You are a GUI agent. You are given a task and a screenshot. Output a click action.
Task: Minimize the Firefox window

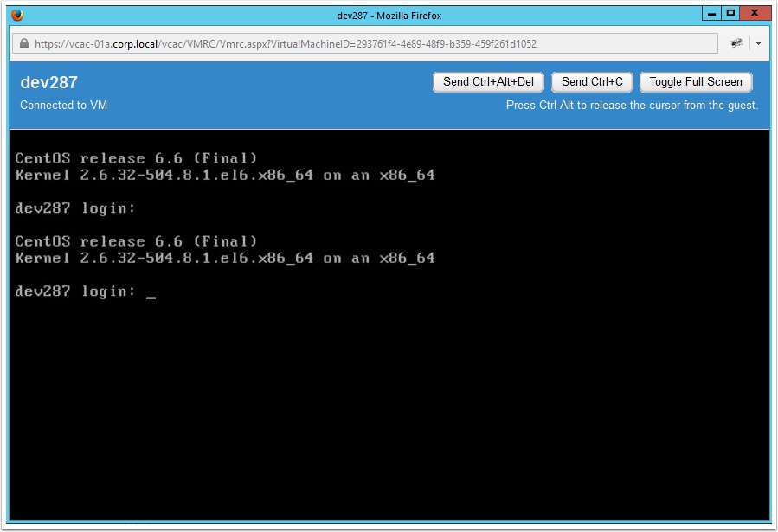click(711, 13)
